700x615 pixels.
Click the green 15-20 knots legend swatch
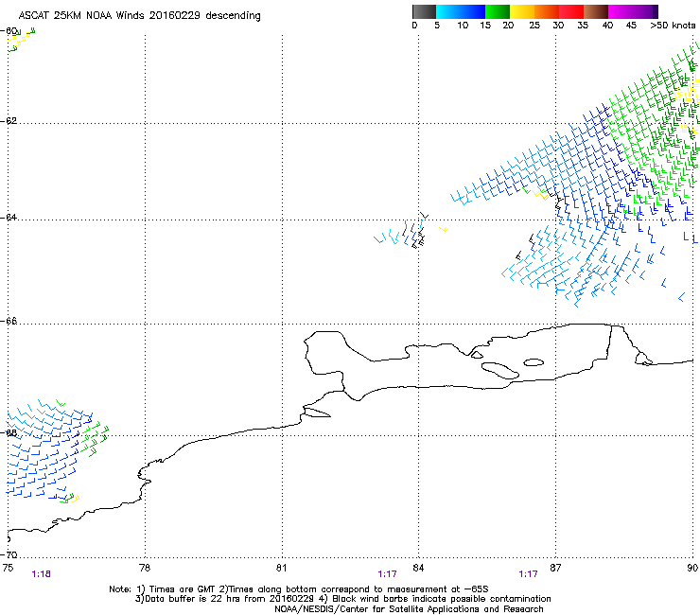(x=498, y=11)
